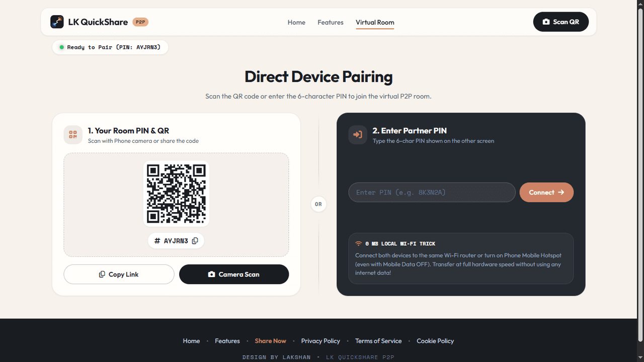The width and height of the screenshot is (644, 362).
Task: Click the '2. Enter Partner PIN' heading
Action: click(410, 131)
